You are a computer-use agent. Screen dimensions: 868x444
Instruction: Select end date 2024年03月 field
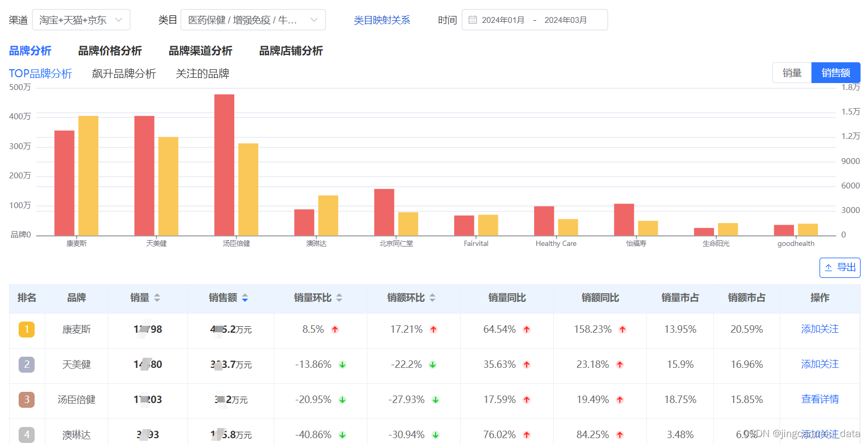pyautogui.click(x=566, y=20)
